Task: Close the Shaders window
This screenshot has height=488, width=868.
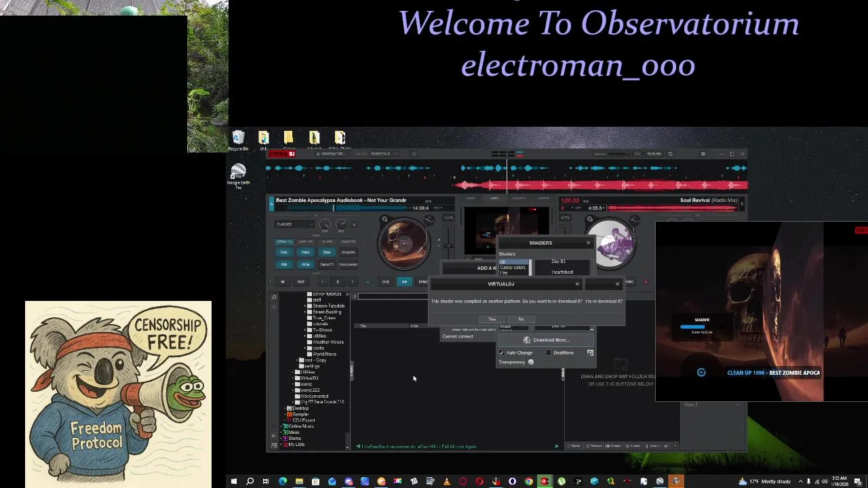Action: 588,243
